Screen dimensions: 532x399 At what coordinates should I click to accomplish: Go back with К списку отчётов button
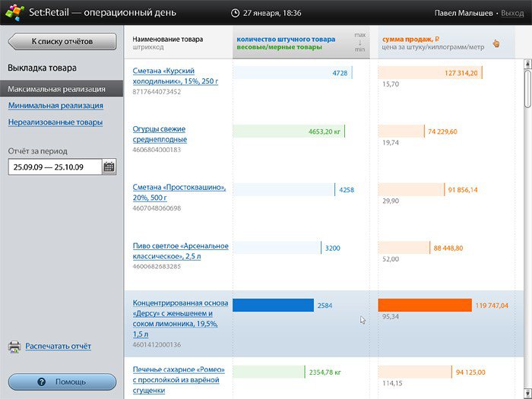(x=62, y=41)
